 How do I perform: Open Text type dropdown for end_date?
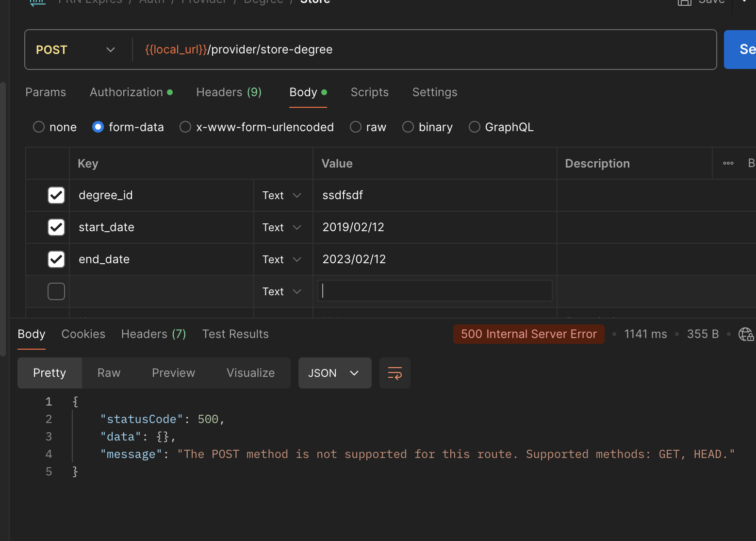[x=282, y=259]
